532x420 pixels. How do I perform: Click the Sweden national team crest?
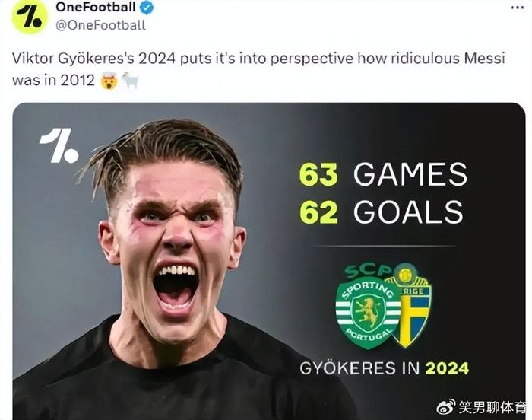(x=411, y=306)
